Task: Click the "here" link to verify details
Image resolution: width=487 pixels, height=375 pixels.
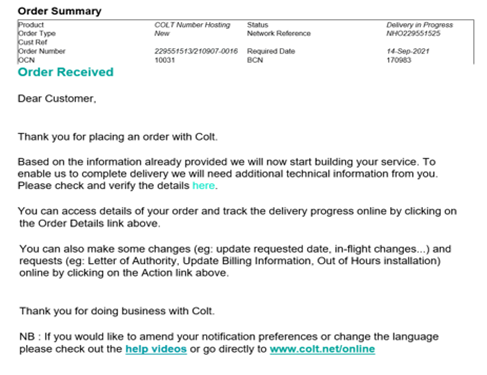Action: coord(203,185)
